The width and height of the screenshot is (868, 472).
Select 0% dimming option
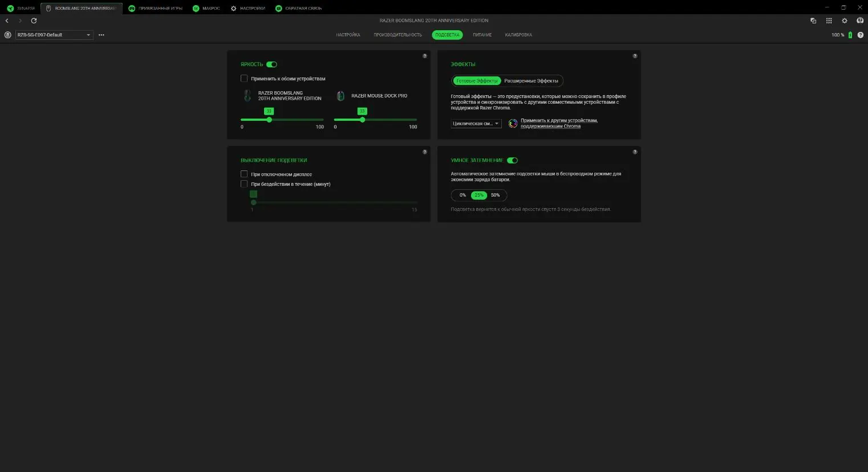click(x=463, y=195)
